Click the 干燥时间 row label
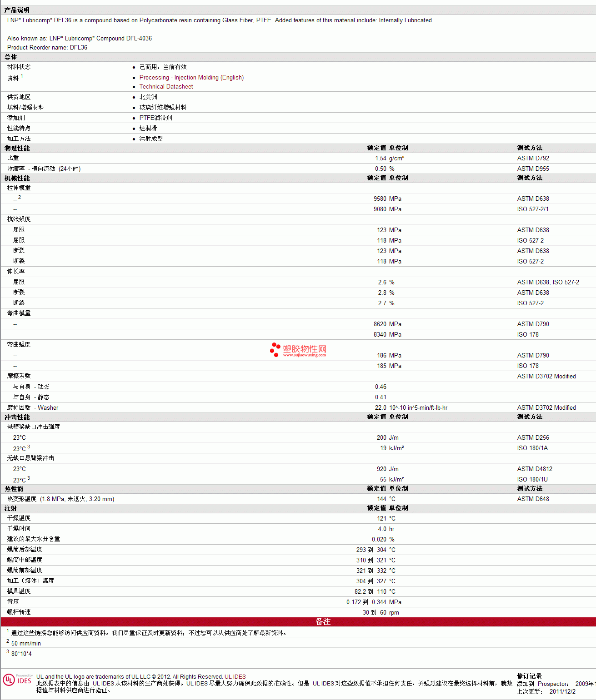The width and height of the screenshot is (596, 700). coord(19,529)
